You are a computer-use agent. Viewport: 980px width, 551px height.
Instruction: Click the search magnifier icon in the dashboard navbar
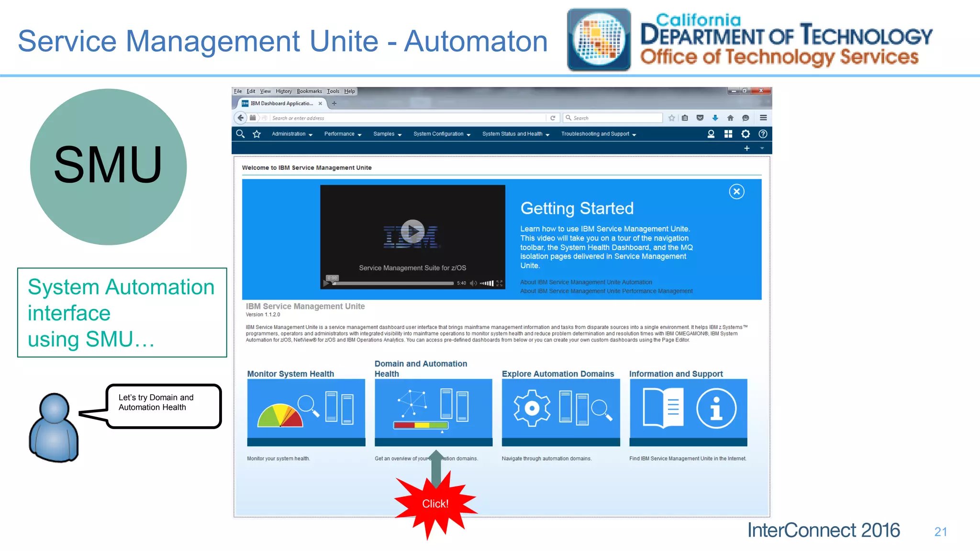(x=240, y=134)
